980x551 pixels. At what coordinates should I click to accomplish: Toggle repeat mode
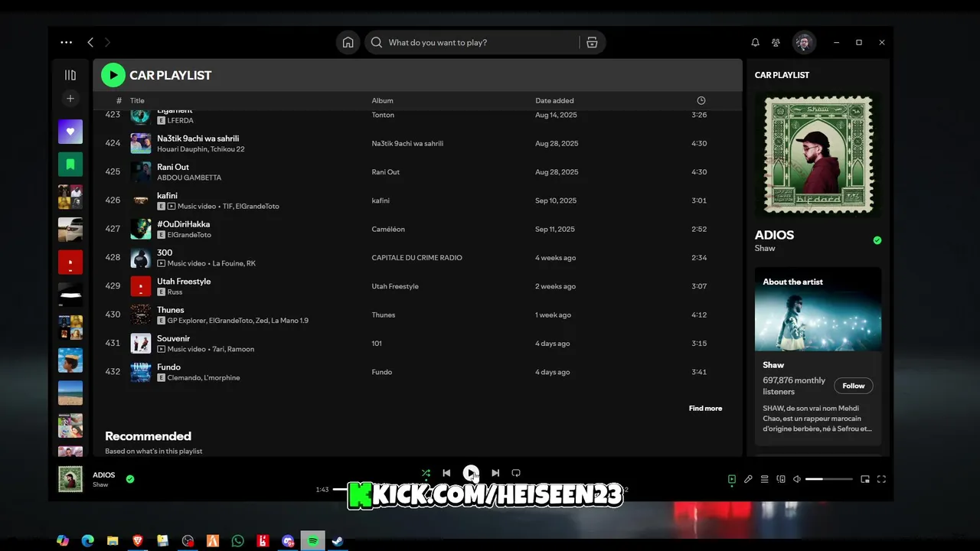point(516,473)
